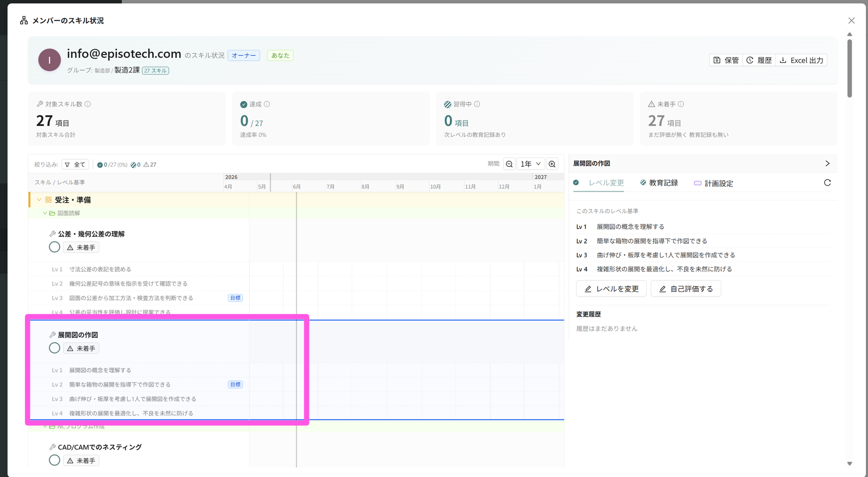868x477 pixels.
Task: Open the 全て filter dropdown
Action: point(75,164)
